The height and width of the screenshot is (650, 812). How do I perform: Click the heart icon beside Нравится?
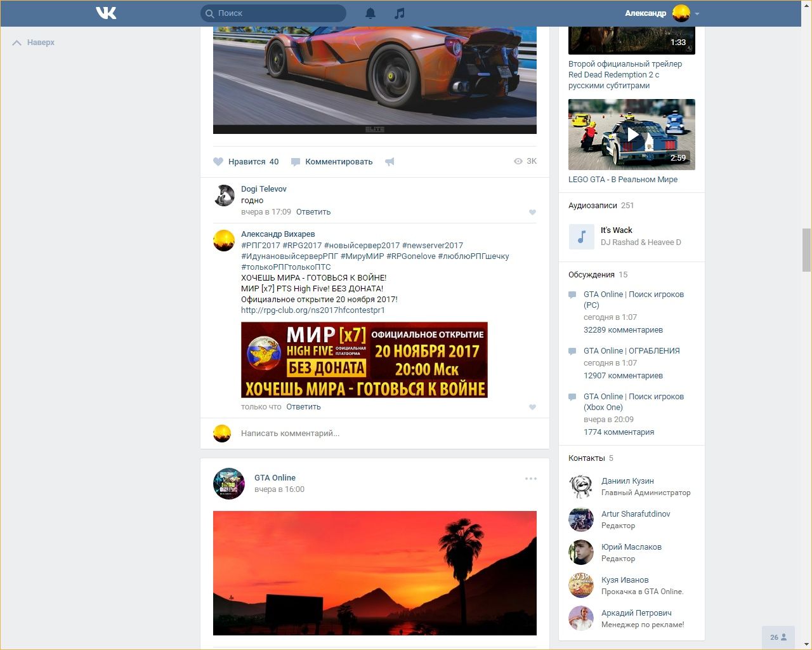tap(218, 162)
